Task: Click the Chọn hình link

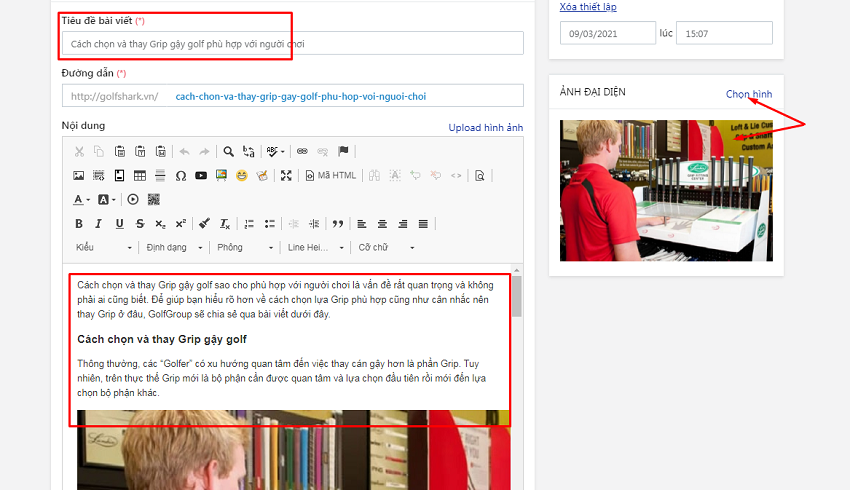Action: [x=748, y=94]
